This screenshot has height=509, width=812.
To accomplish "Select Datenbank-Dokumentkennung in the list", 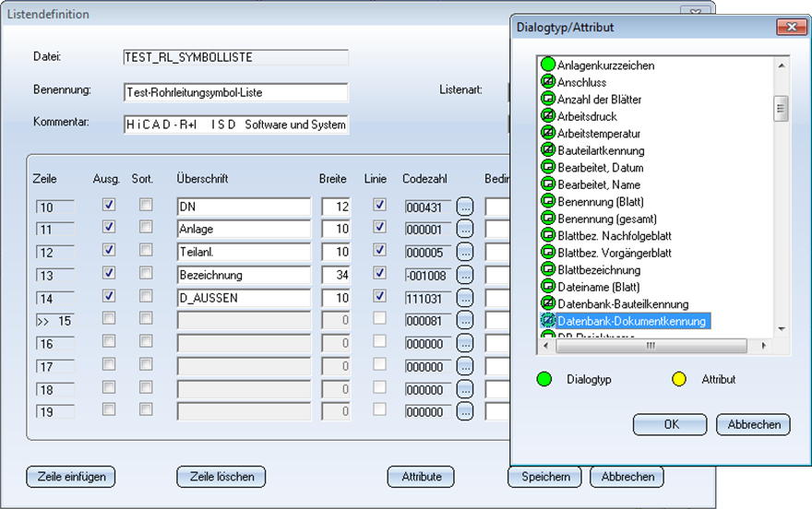I will click(x=631, y=321).
